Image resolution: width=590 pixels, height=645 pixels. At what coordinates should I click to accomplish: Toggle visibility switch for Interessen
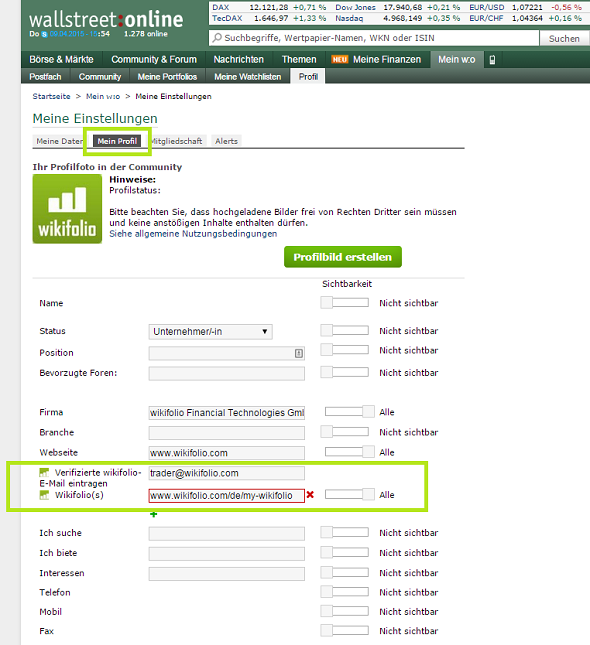pos(345,572)
